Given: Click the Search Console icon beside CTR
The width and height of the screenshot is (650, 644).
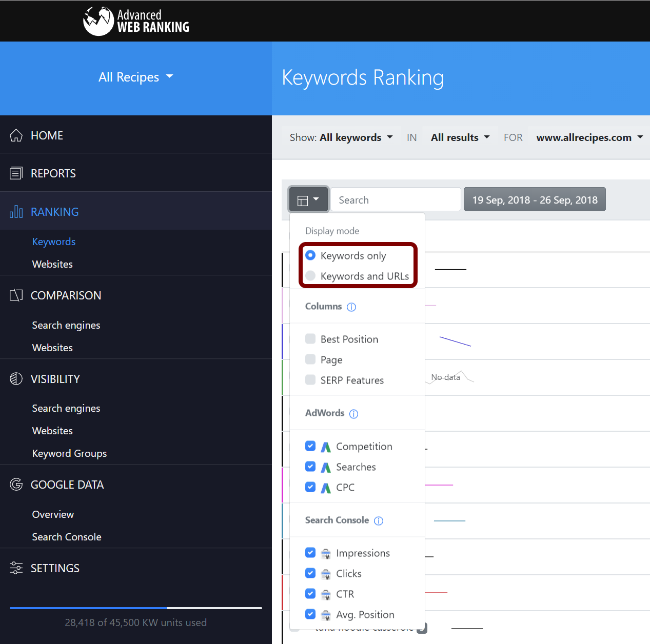Looking at the screenshot, I should click(326, 595).
